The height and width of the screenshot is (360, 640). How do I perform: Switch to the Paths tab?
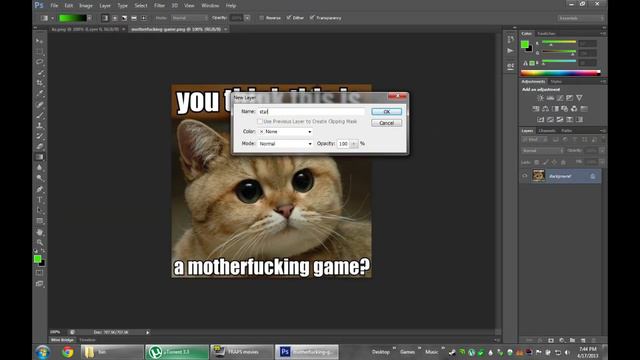pyautogui.click(x=567, y=131)
